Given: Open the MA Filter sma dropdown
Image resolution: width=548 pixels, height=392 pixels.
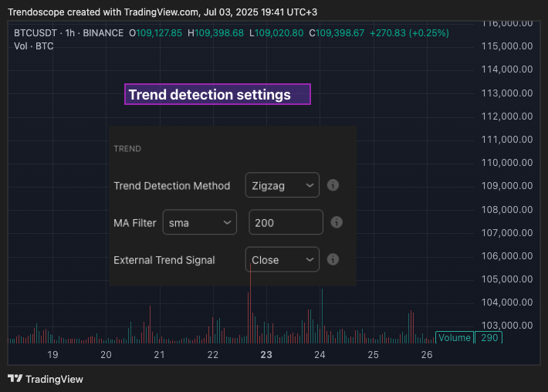Looking at the screenshot, I should pos(200,222).
